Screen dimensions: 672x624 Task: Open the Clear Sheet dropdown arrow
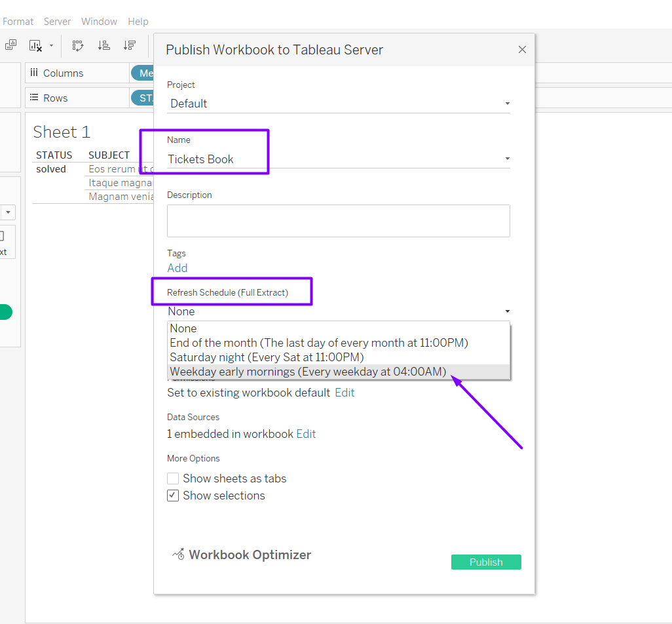click(x=51, y=46)
